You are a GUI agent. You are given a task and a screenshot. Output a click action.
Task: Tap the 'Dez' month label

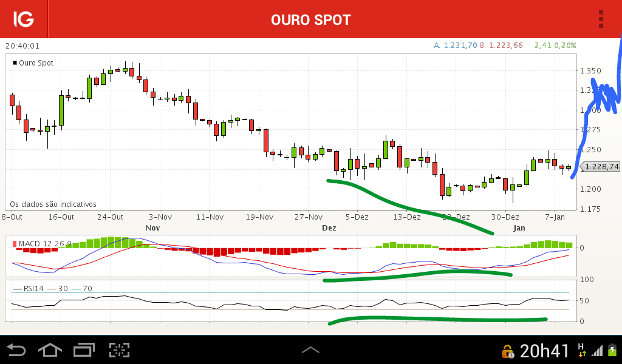pos(329,227)
